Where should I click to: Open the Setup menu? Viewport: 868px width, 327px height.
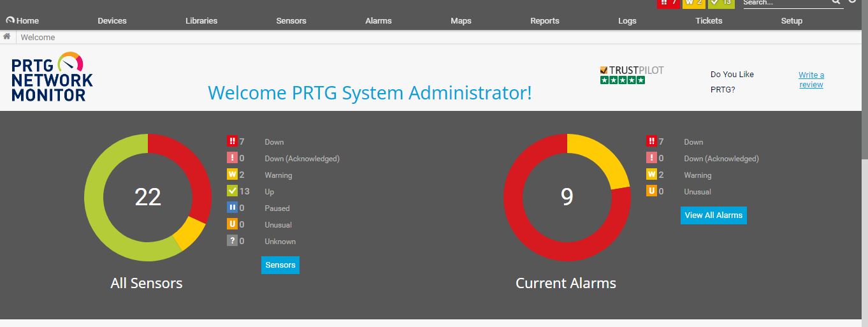pyautogui.click(x=792, y=20)
